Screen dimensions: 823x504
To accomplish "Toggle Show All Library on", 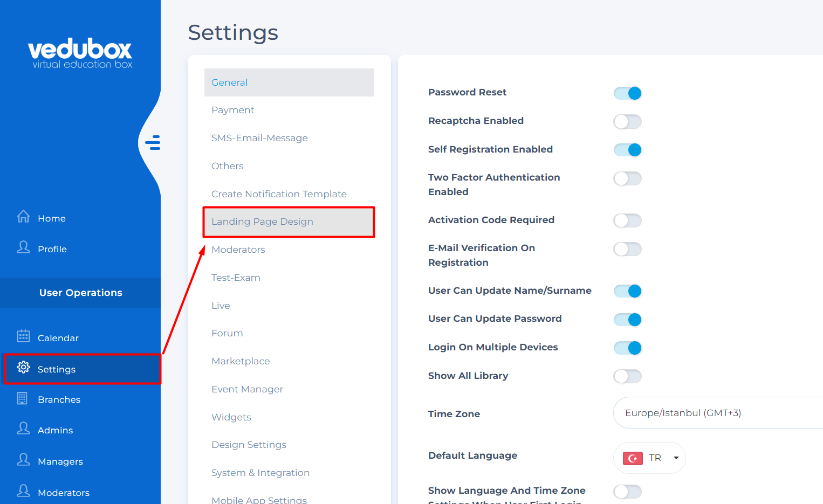I will click(x=628, y=376).
